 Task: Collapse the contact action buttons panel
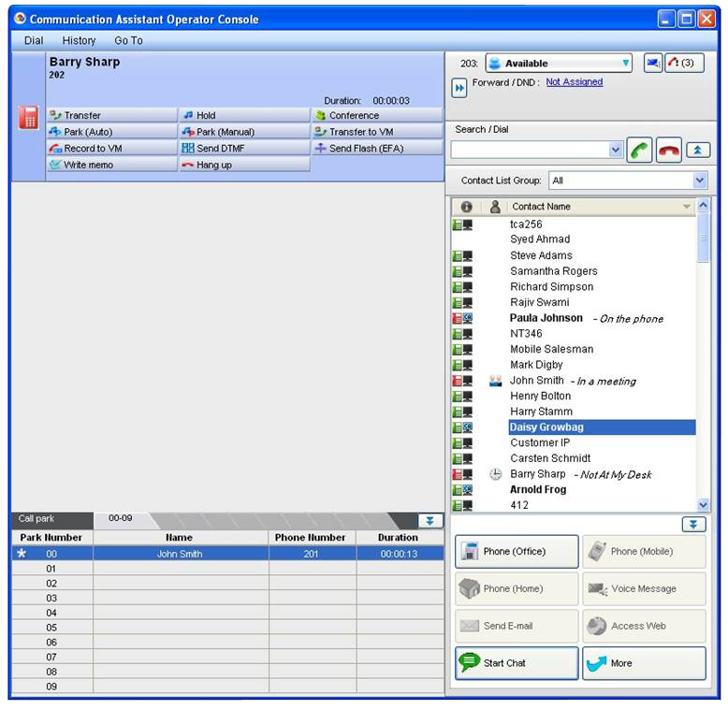693,525
